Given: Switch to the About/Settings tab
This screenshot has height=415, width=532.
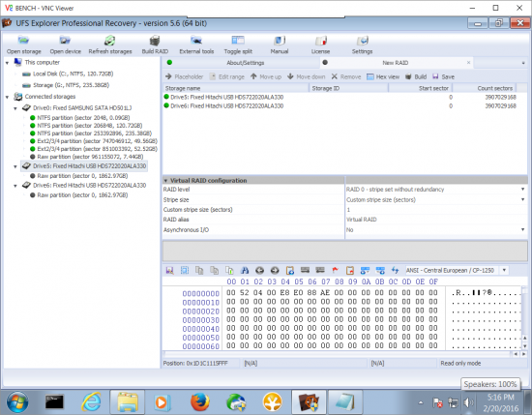Looking at the screenshot, I should [x=241, y=63].
